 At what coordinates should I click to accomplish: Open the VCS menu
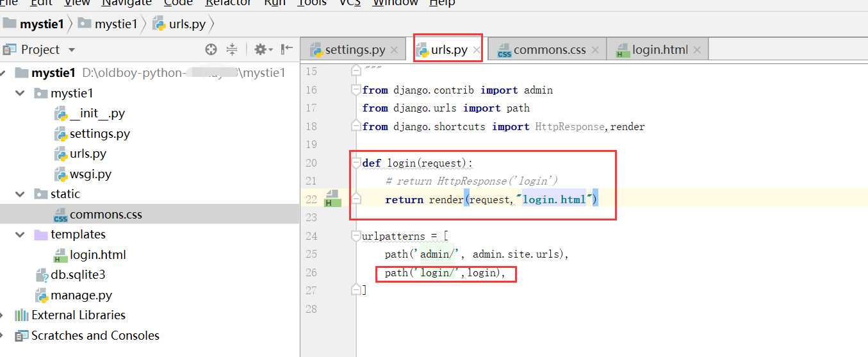[x=350, y=3]
